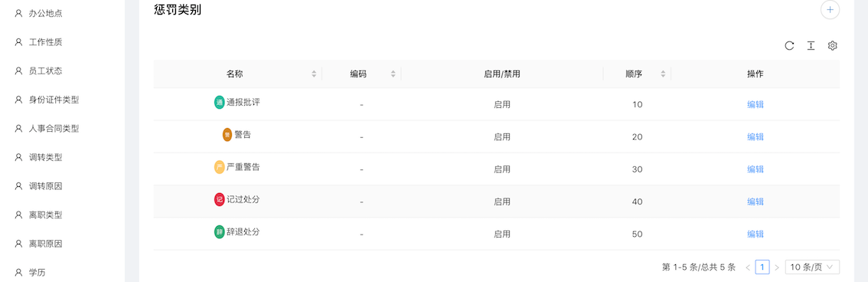Open the 10 条/页 page size dropdown
The width and height of the screenshot is (868, 282).
pyautogui.click(x=812, y=267)
